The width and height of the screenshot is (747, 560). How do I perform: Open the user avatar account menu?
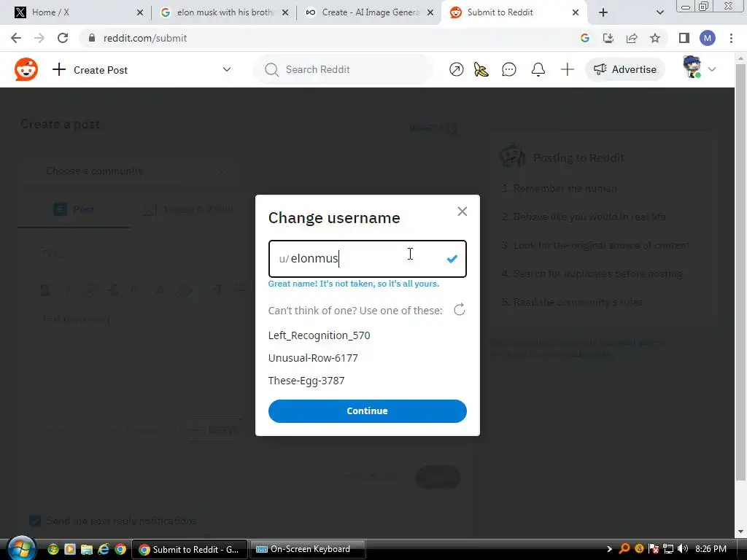point(698,68)
